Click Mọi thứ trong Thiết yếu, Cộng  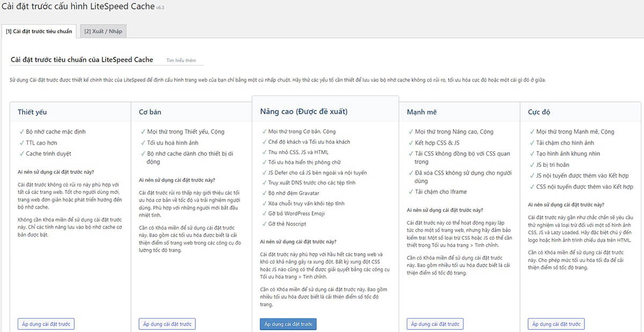186,131
